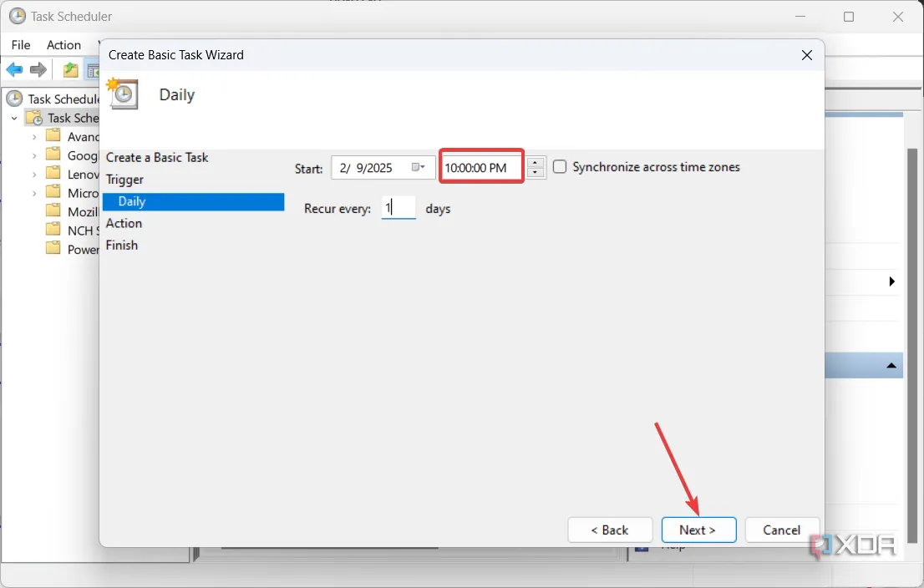Image resolution: width=924 pixels, height=588 pixels.
Task: Expand the Google folder in the tree
Action: (x=34, y=155)
